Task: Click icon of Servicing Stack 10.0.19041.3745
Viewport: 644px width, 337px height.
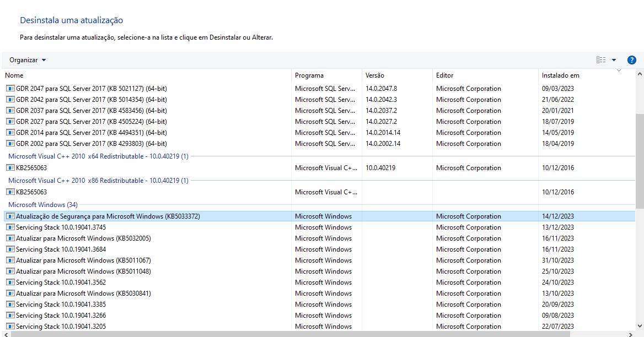Action: tap(10, 227)
